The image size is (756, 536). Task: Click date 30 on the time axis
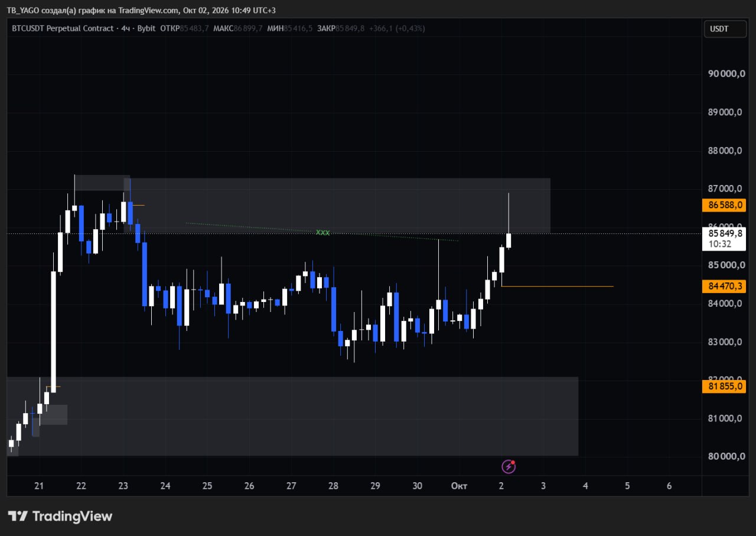418,486
